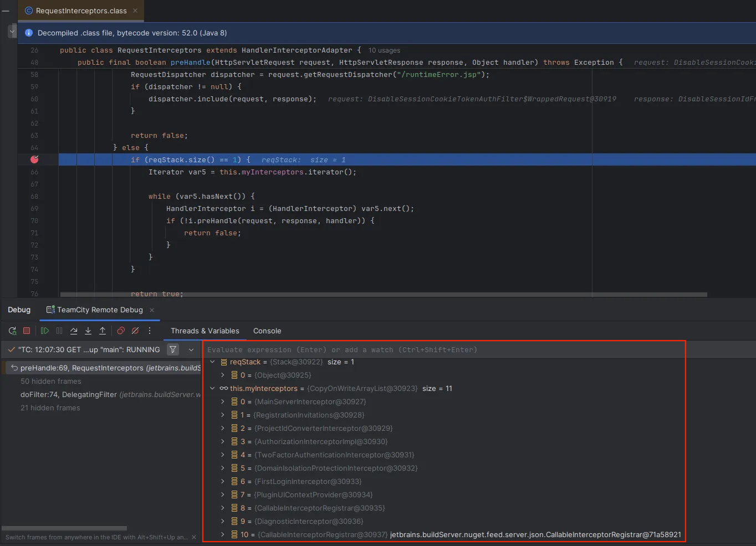Open the Debug tool window label

click(x=19, y=310)
